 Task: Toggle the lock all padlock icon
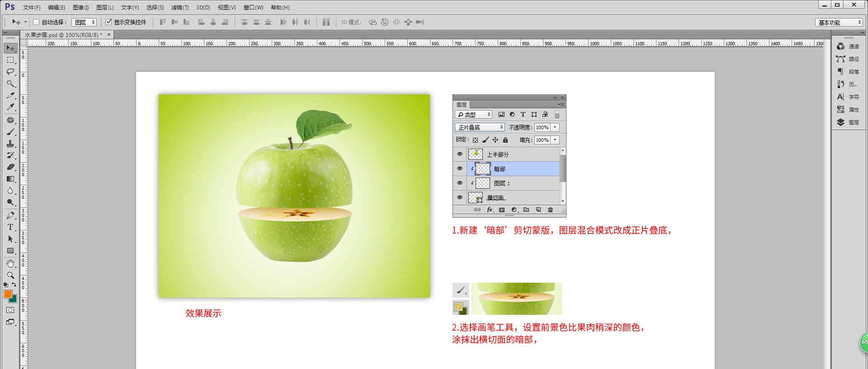click(x=505, y=140)
